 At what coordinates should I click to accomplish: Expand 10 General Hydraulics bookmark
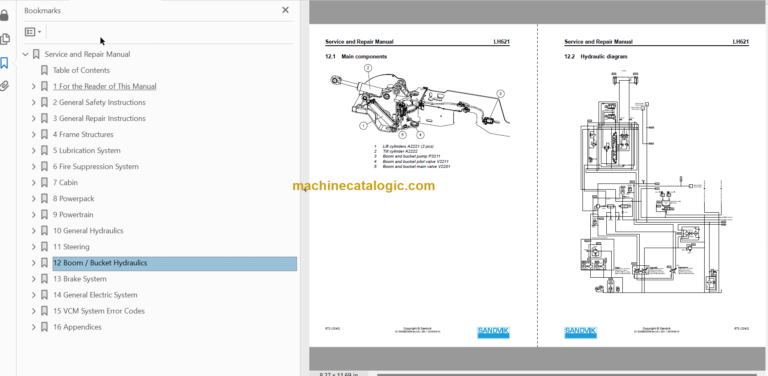pos(33,231)
